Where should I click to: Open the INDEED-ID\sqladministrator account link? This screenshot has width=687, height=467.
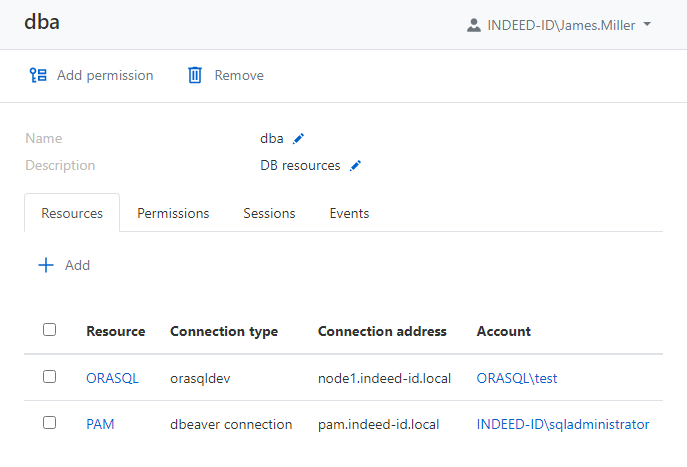tap(562, 424)
